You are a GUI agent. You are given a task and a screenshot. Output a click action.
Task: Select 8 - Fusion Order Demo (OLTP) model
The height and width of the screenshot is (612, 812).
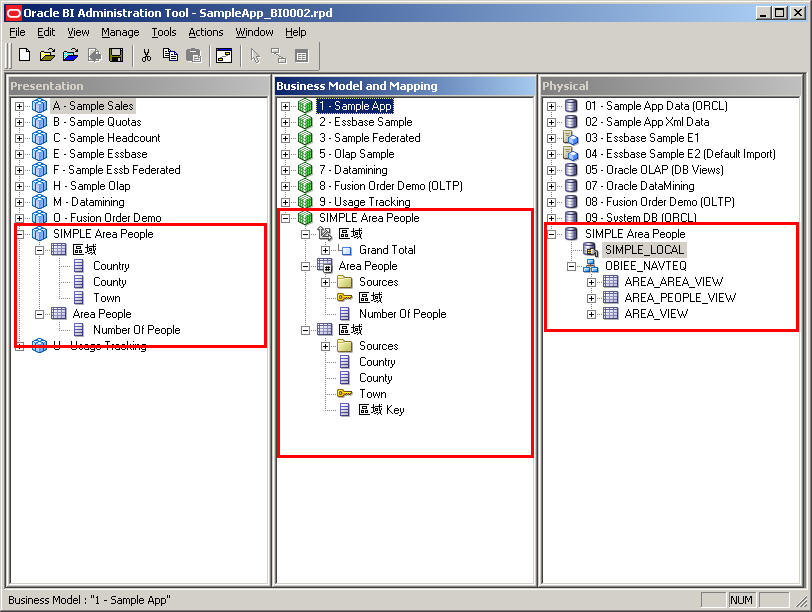pyautogui.click(x=390, y=185)
